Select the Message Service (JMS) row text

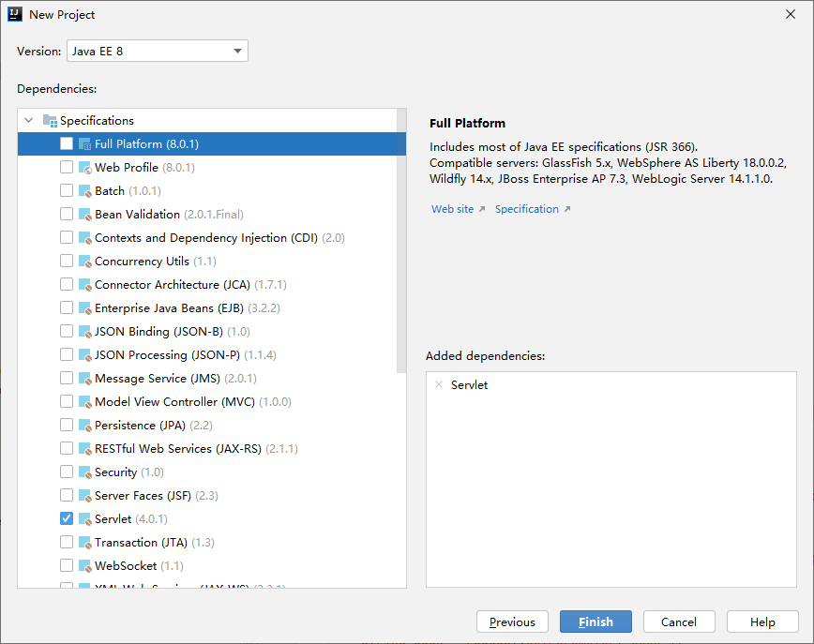(175, 379)
